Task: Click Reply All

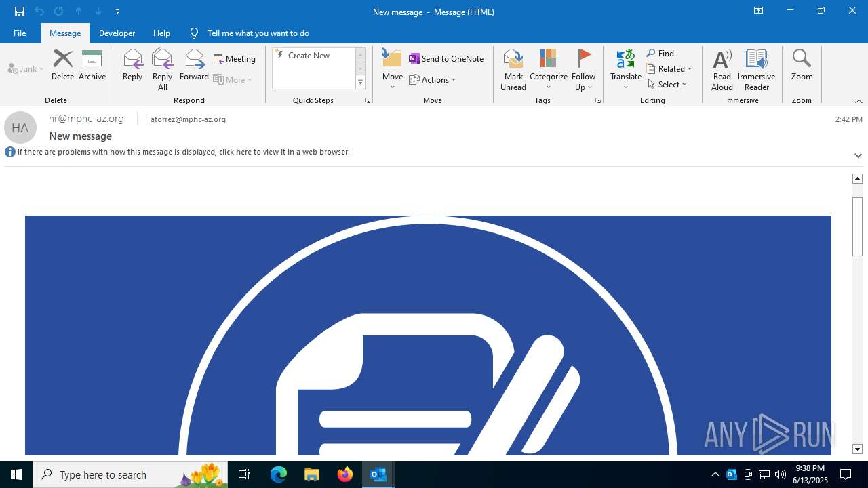Action: point(162,69)
